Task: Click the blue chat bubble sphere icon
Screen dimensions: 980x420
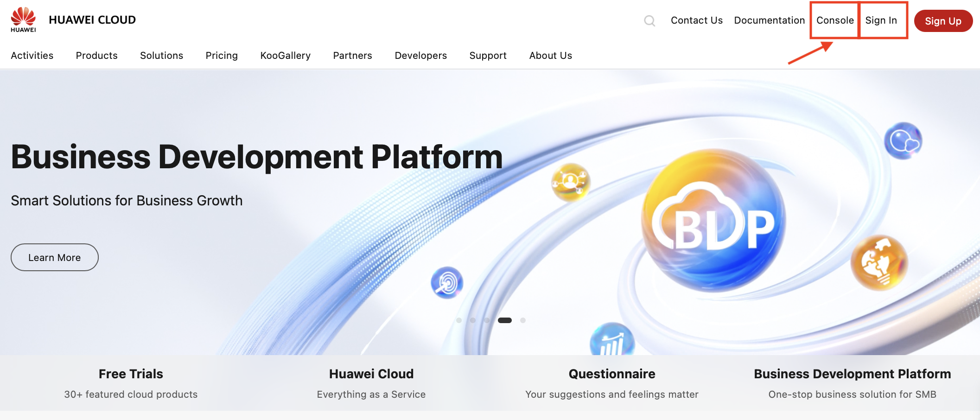Action: tap(903, 141)
